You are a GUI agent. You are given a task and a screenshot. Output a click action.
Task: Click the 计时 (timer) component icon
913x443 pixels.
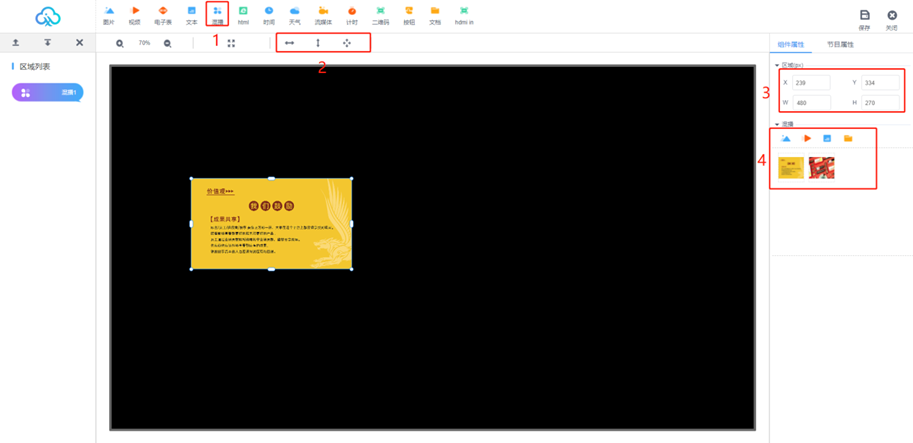[x=352, y=14]
